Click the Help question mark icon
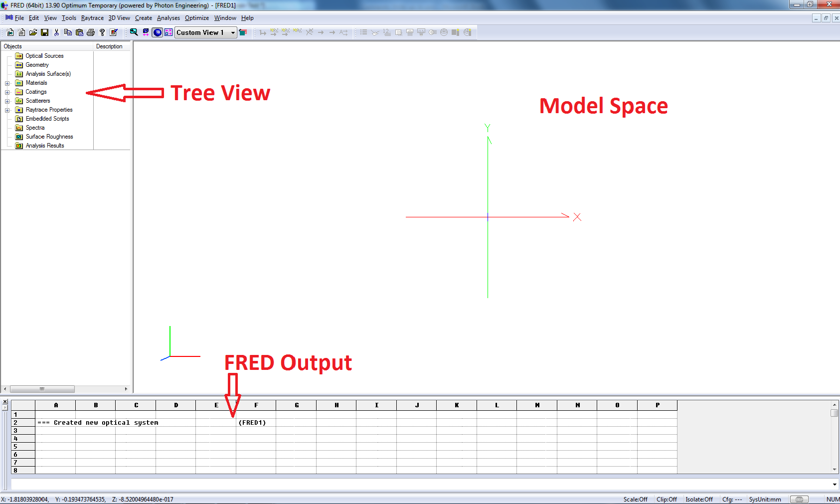The width and height of the screenshot is (840, 504). pyautogui.click(x=102, y=32)
